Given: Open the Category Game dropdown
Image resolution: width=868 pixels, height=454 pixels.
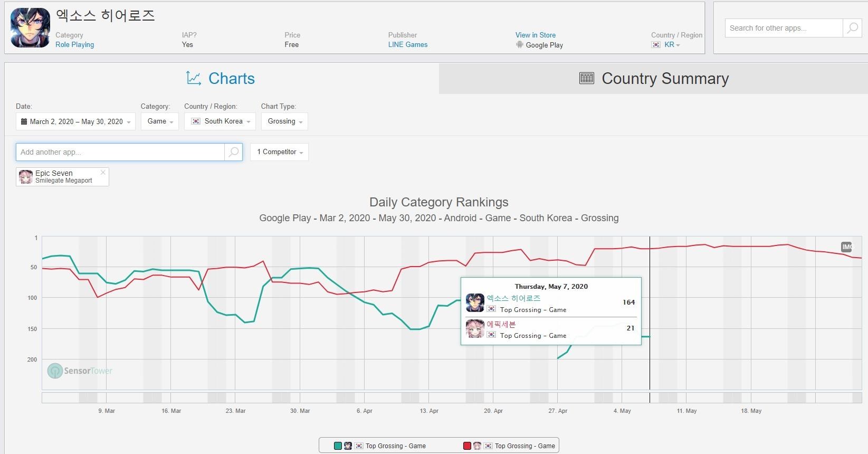Looking at the screenshot, I should pos(160,121).
